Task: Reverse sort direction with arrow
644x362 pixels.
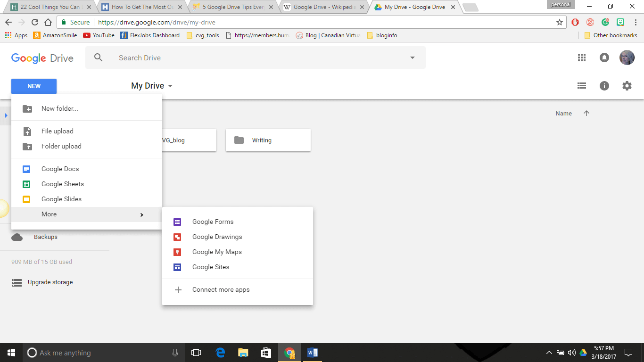Action: [586, 113]
